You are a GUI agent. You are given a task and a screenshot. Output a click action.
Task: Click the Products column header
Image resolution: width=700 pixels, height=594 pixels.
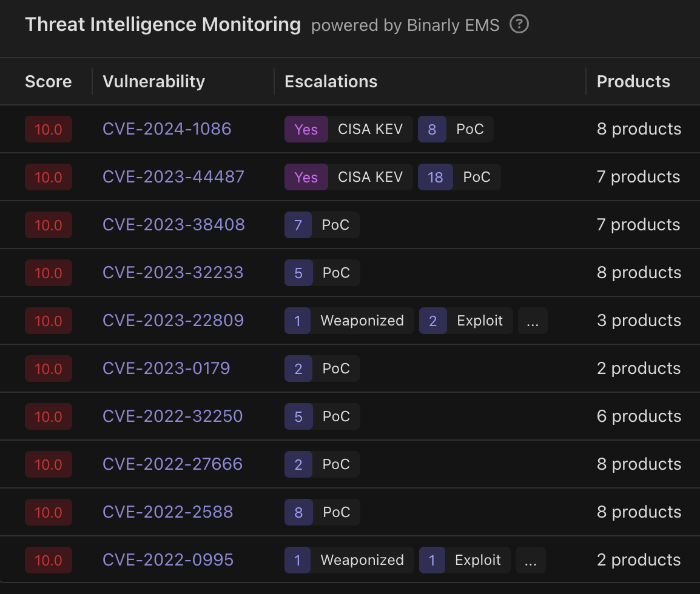point(633,82)
